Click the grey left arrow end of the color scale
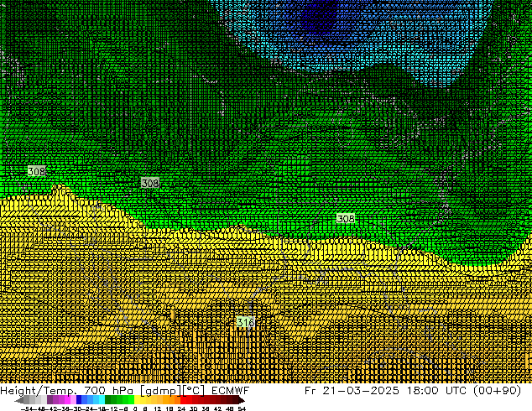 click(19, 400)
